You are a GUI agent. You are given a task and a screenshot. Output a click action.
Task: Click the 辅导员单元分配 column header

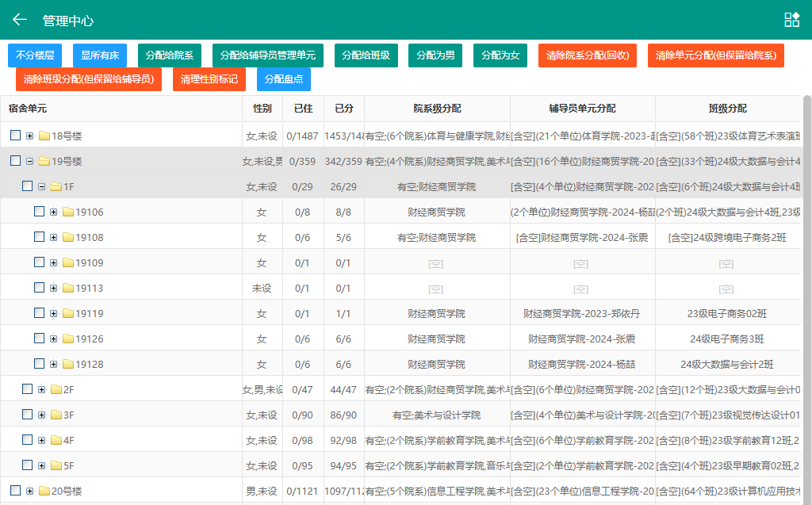coord(583,109)
